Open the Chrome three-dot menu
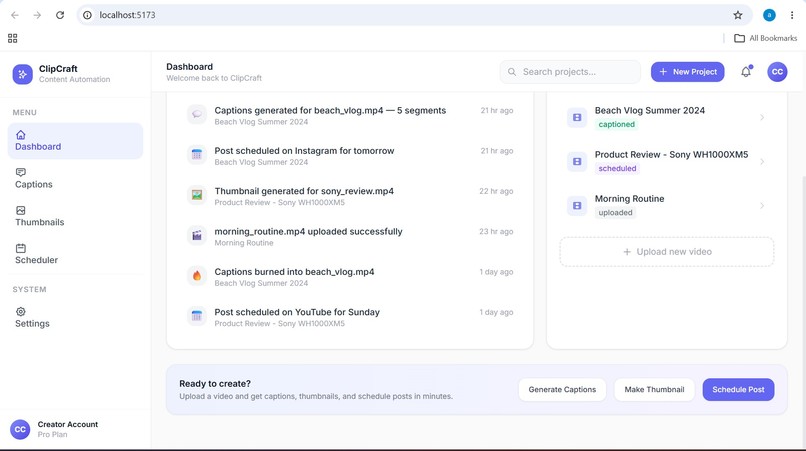806x451 pixels. click(x=792, y=15)
